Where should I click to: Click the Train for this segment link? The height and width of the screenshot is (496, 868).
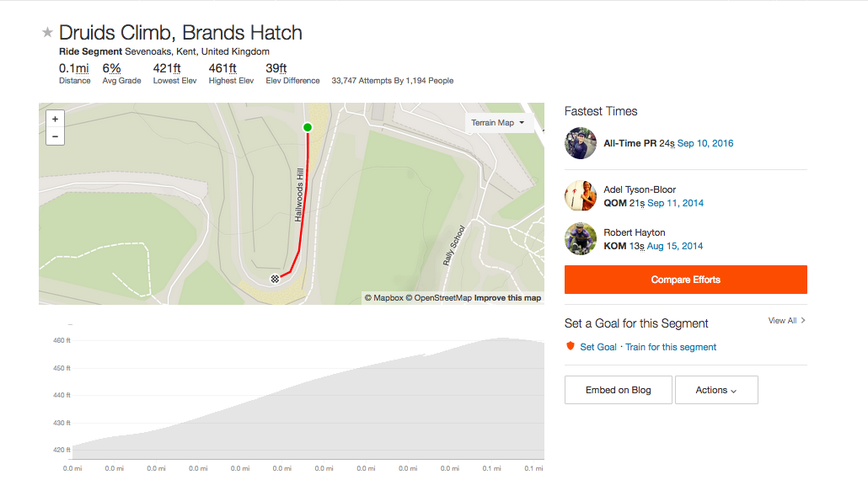tap(671, 347)
